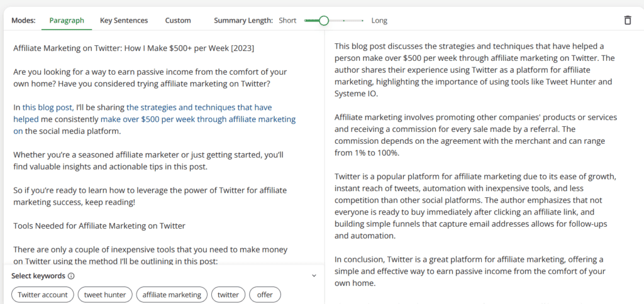Click the info icon beside Select keywords
The image size is (644, 304).
[71, 276]
